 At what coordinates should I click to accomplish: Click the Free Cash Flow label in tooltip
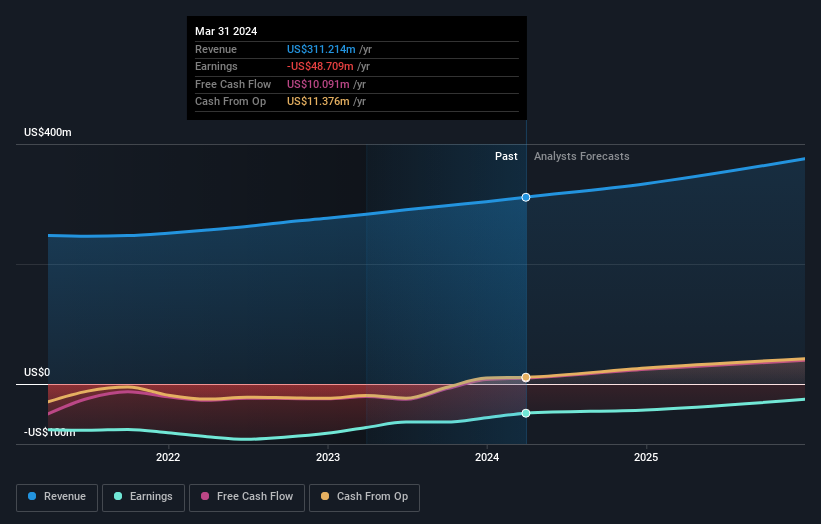pos(233,84)
